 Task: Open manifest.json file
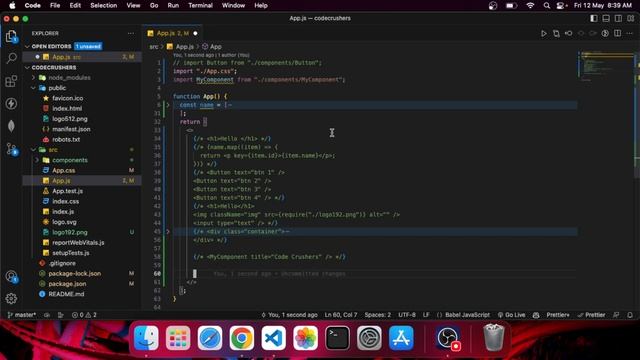[x=71, y=129]
